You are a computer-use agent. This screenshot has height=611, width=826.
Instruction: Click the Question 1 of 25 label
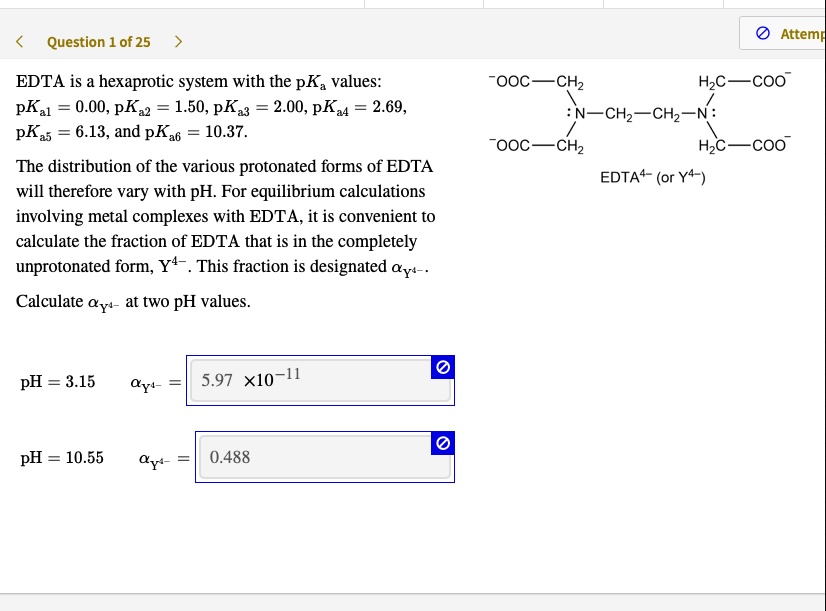pos(99,42)
